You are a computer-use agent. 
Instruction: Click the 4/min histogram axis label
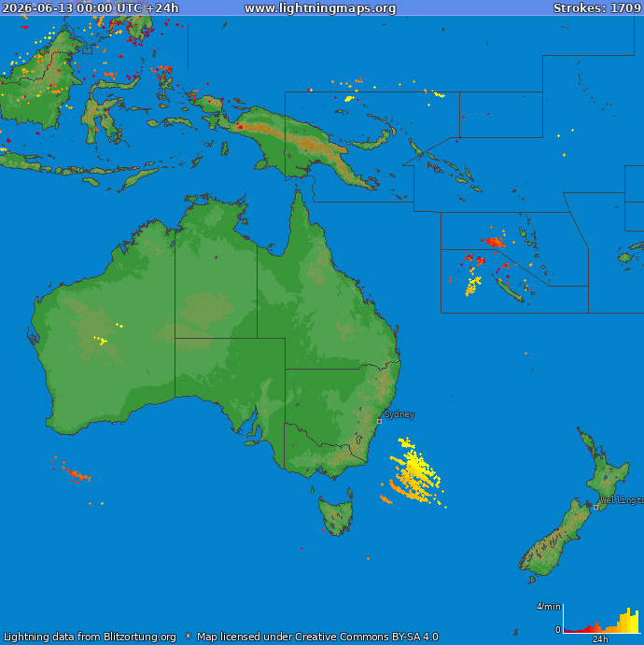[x=548, y=607]
